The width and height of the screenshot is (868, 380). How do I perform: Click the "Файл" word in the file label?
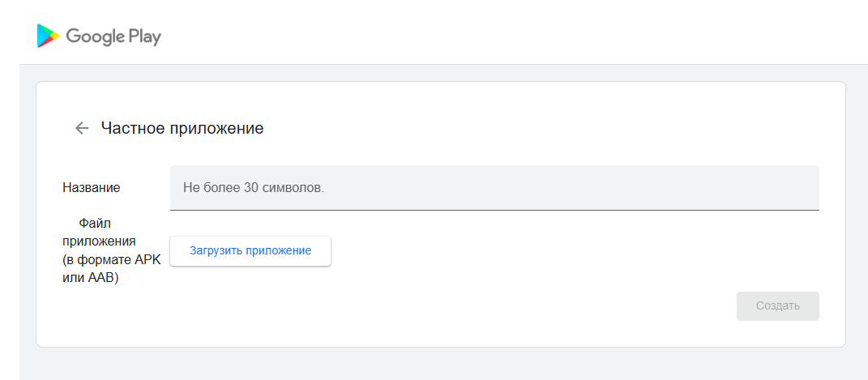click(x=93, y=224)
